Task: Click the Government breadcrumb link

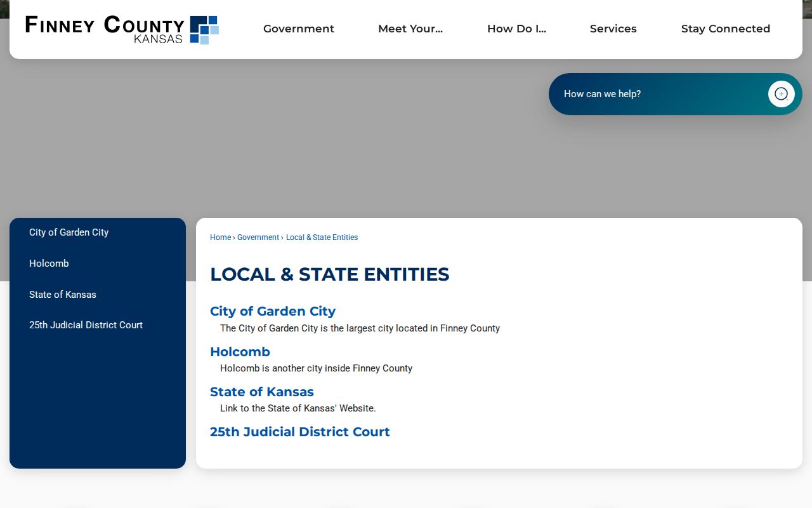Action: pyautogui.click(x=258, y=237)
